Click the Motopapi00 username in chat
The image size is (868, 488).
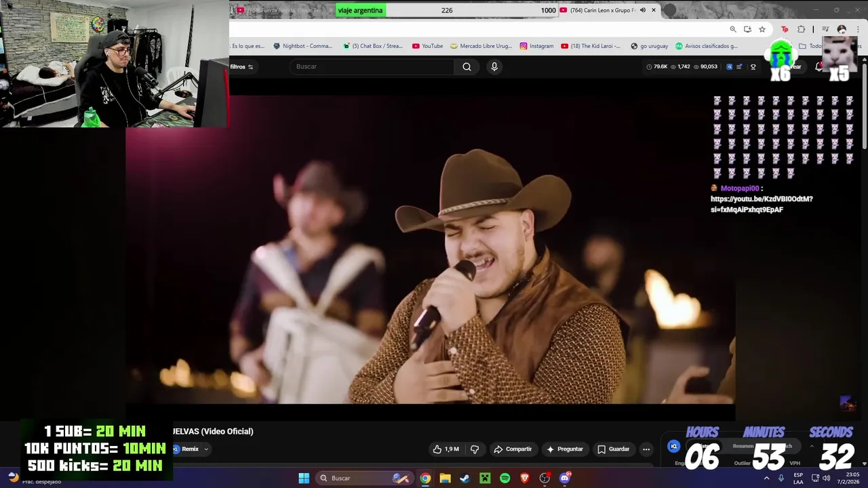click(739, 188)
